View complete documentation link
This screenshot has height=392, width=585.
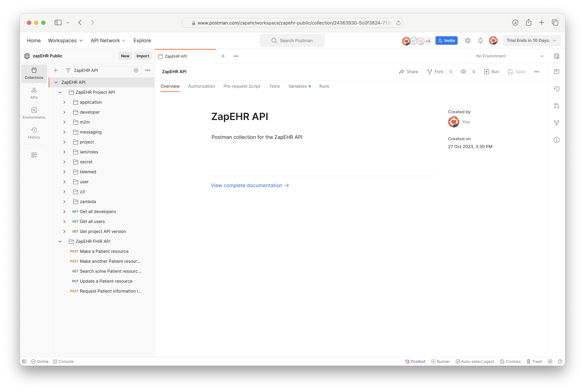click(250, 185)
